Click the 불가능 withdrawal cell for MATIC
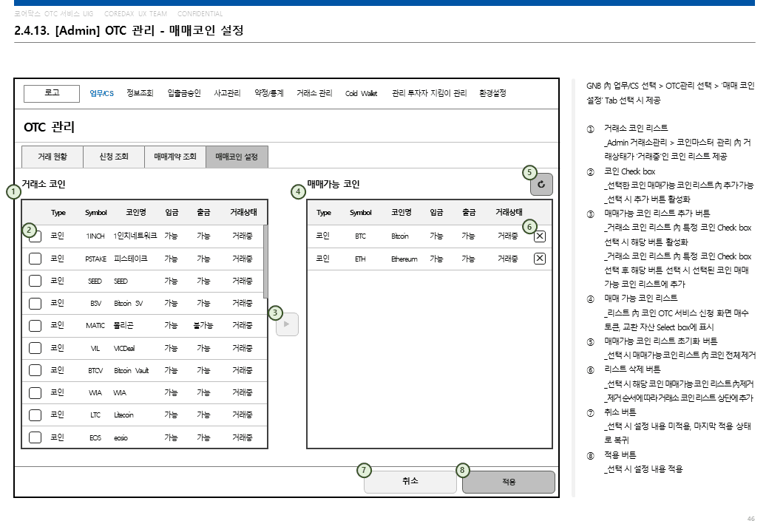The image size is (769, 532). pos(203,325)
